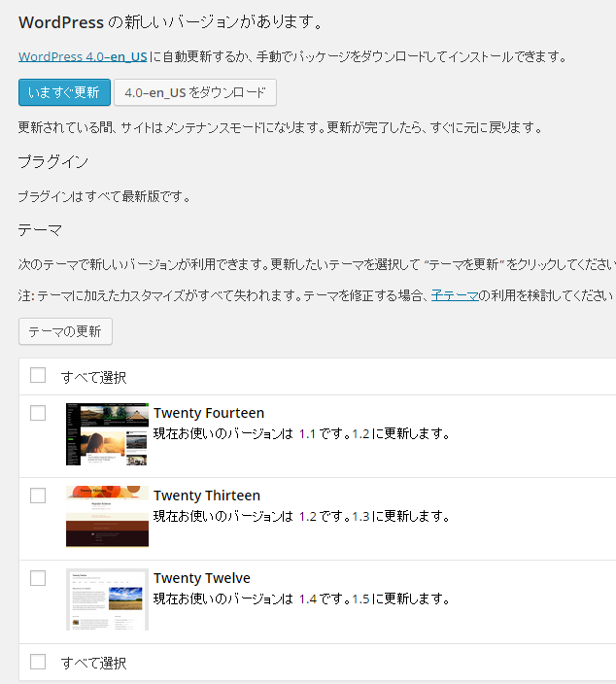Viewport: 616px width, 684px height.
Task: Click the Twenty Fourteen theme thumbnail
Action: tap(107, 434)
